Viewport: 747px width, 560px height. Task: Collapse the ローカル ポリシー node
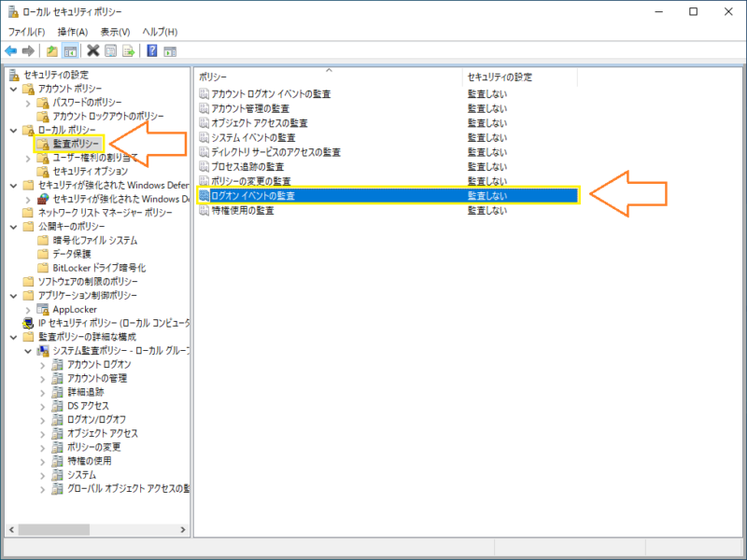pyautogui.click(x=13, y=130)
